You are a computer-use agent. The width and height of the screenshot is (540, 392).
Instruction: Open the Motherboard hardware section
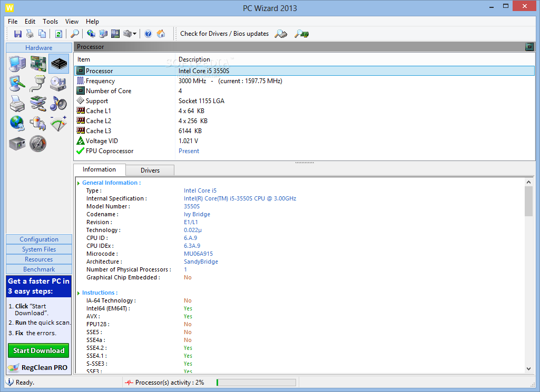tap(38, 63)
